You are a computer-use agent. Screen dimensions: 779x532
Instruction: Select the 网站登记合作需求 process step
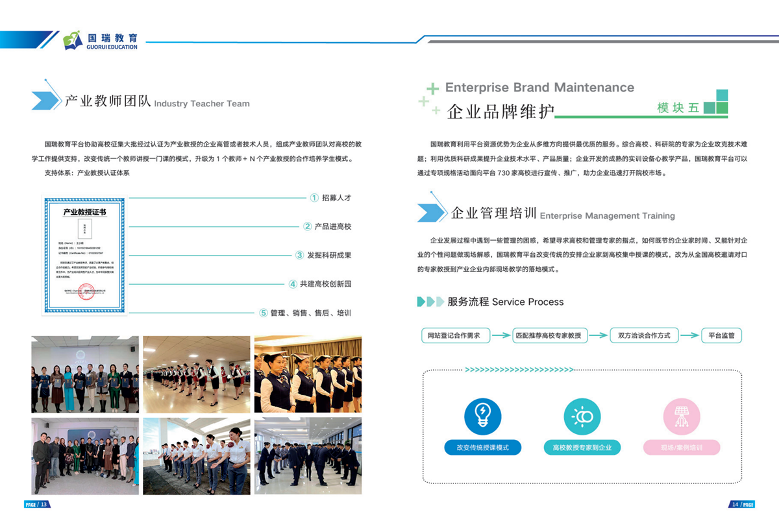click(x=455, y=335)
